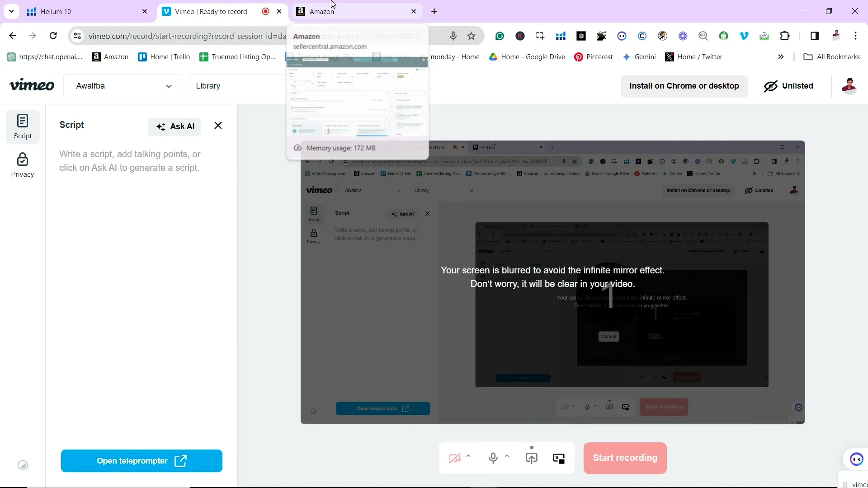Click Start recording button
Screen dimensions: 868x488
(x=625, y=458)
